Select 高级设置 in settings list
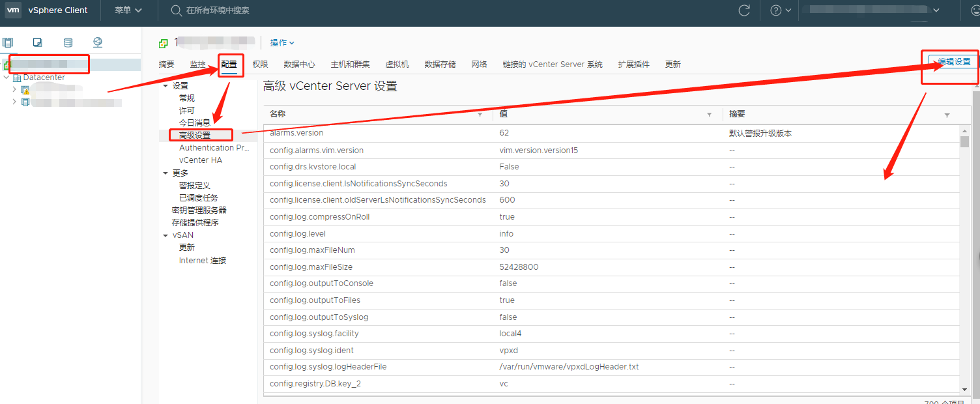 195,135
